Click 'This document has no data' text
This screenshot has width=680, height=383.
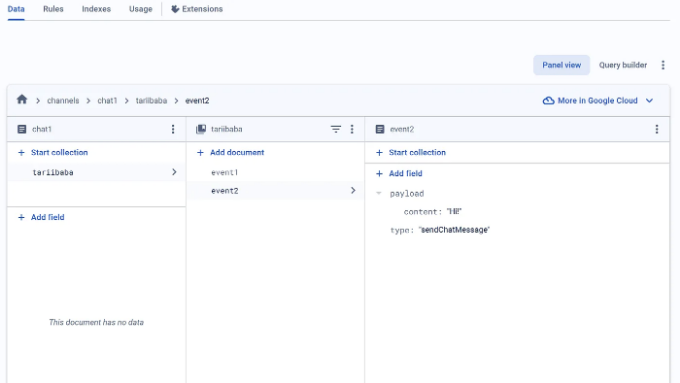pyautogui.click(x=96, y=322)
